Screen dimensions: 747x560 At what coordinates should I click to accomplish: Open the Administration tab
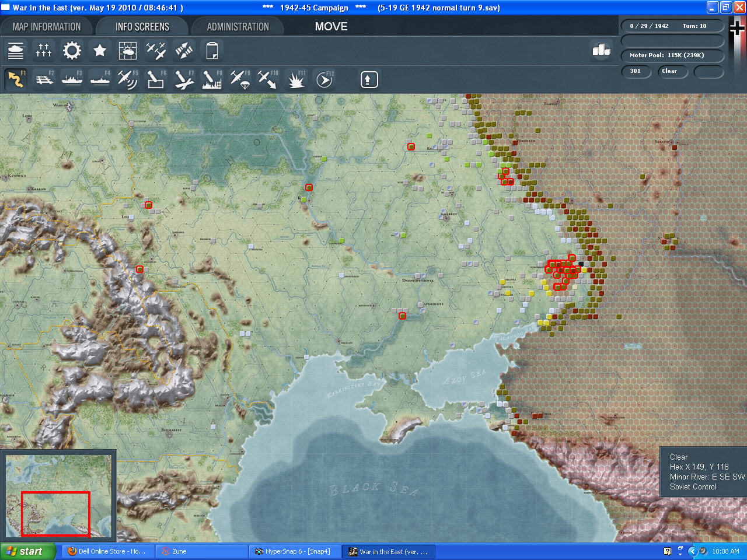tap(238, 27)
